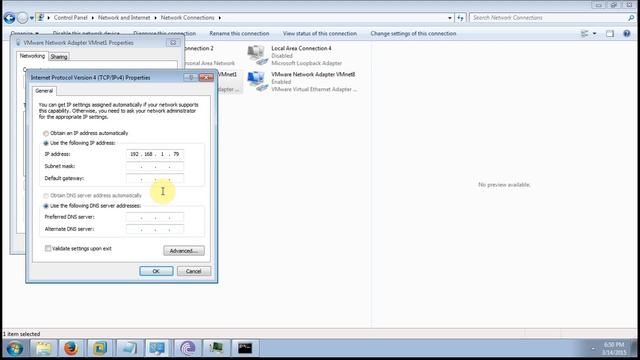Click the taskbar clock
Viewport: 640px width, 360px height.
tap(614, 349)
